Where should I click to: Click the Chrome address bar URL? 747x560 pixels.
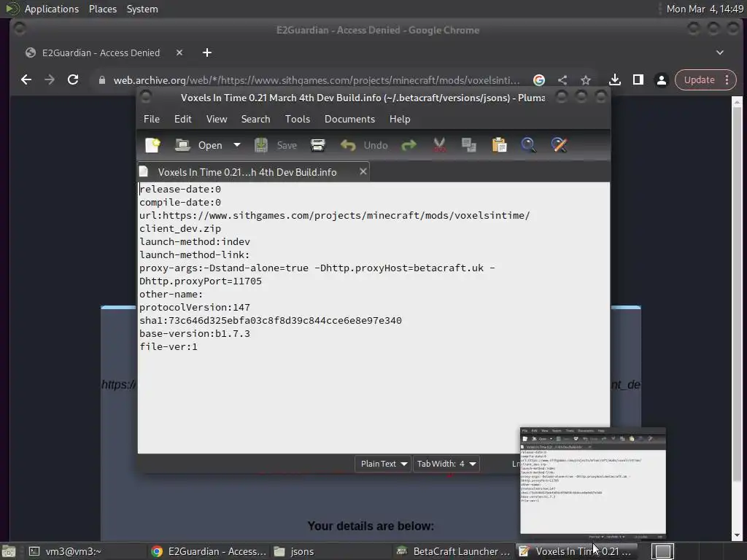coord(317,80)
